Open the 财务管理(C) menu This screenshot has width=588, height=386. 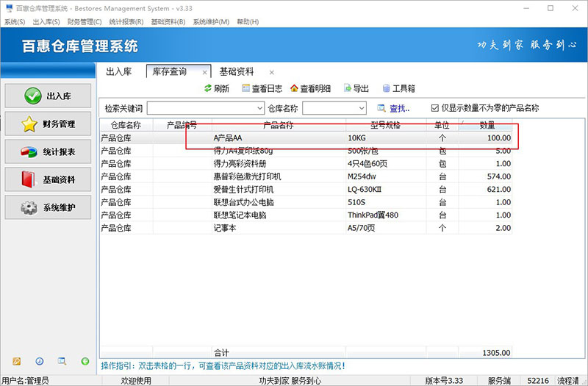tap(85, 22)
